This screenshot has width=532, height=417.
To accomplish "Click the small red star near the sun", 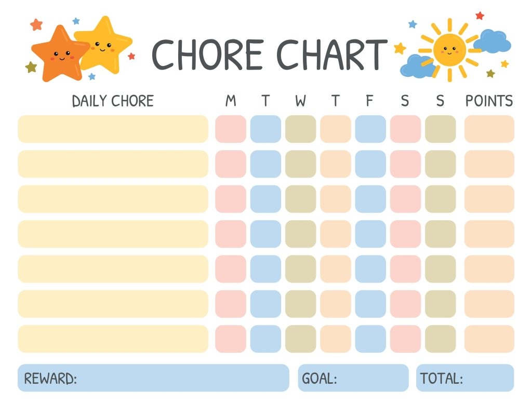I will pos(480,16).
